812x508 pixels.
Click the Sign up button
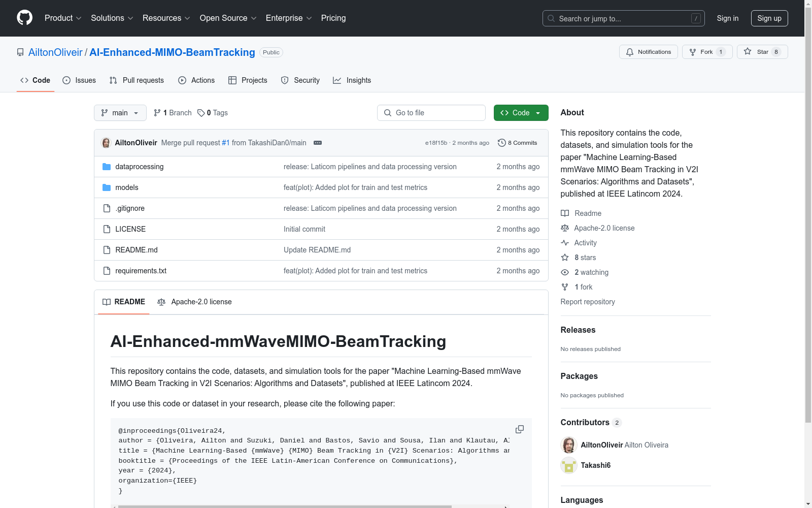tap(769, 18)
